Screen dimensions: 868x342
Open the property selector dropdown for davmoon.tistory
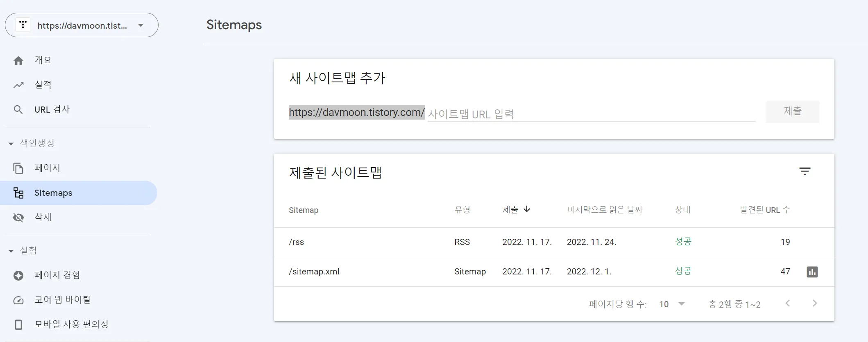tap(141, 25)
